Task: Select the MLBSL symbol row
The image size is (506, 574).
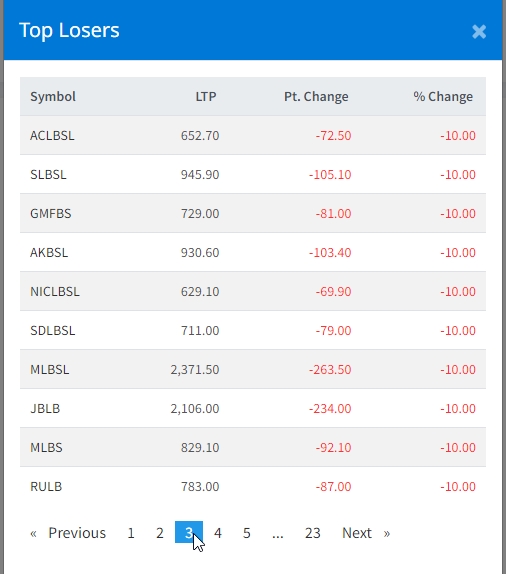Action: (x=253, y=369)
